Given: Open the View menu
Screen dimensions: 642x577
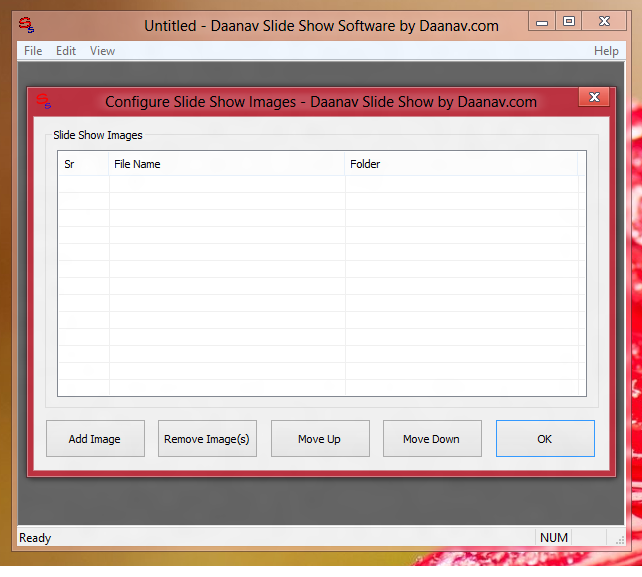Looking at the screenshot, I should [x=102, y=51].
